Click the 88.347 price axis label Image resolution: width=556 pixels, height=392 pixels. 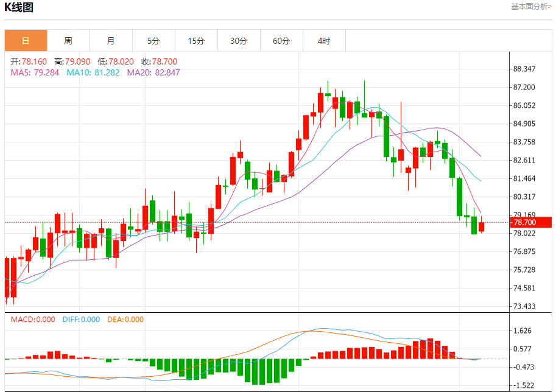pyautogui.click(x=524, y=69)
